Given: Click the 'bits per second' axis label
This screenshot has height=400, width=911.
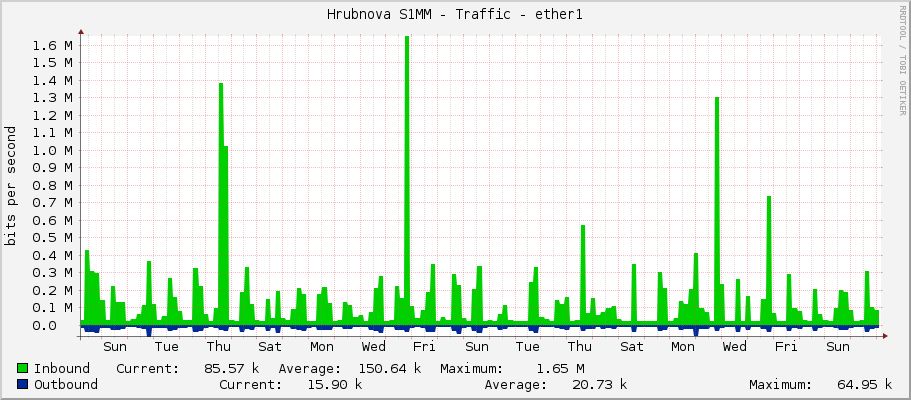Looking at the screenshot, I should pos(10,185).
